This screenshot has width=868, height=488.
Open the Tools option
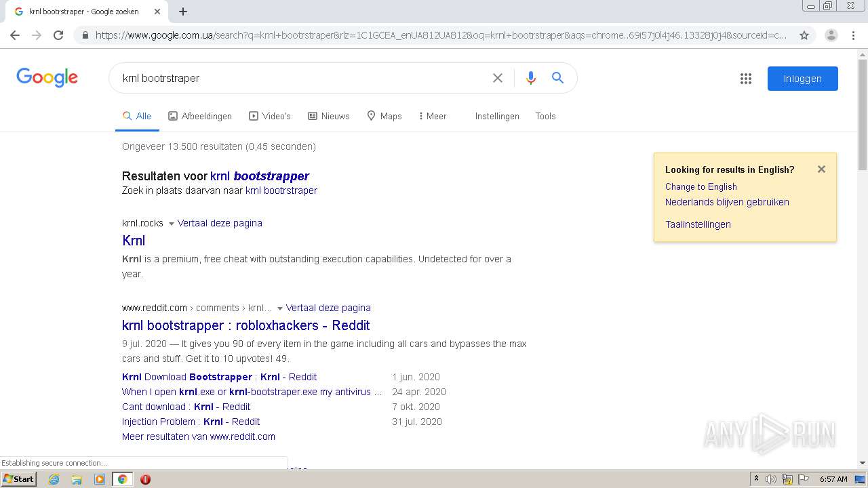click(545, 116)
